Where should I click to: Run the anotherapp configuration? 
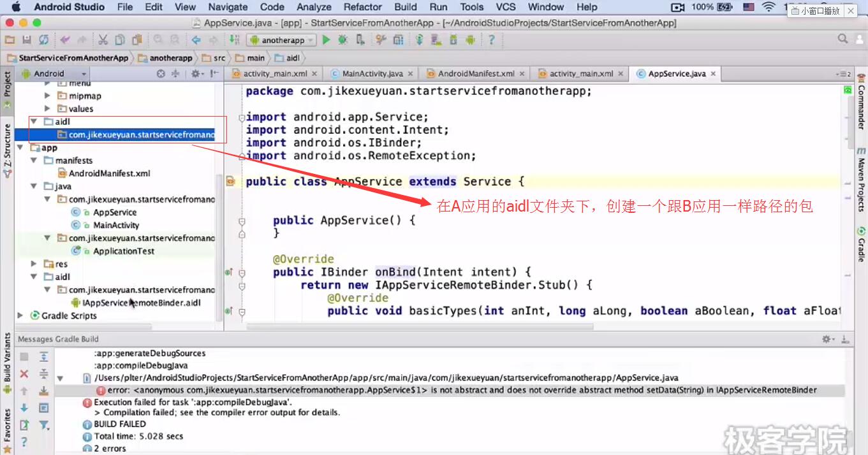coord(327,40)
